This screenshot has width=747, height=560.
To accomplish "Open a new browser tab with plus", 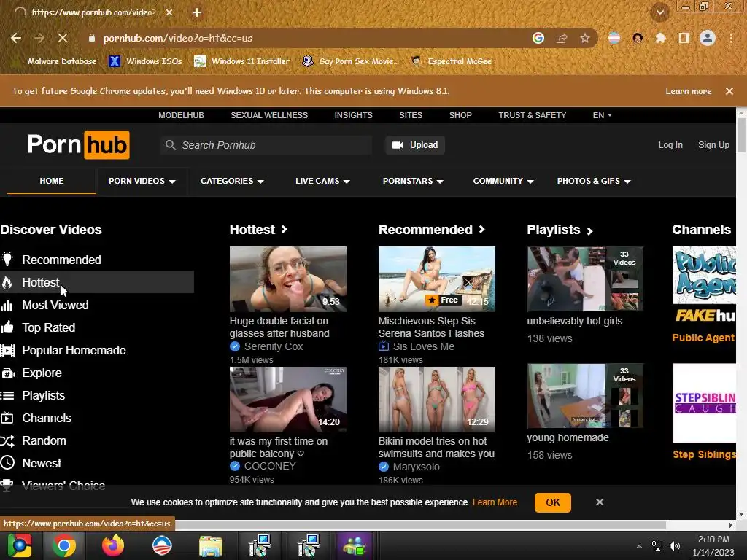I will tap(197, 12).
